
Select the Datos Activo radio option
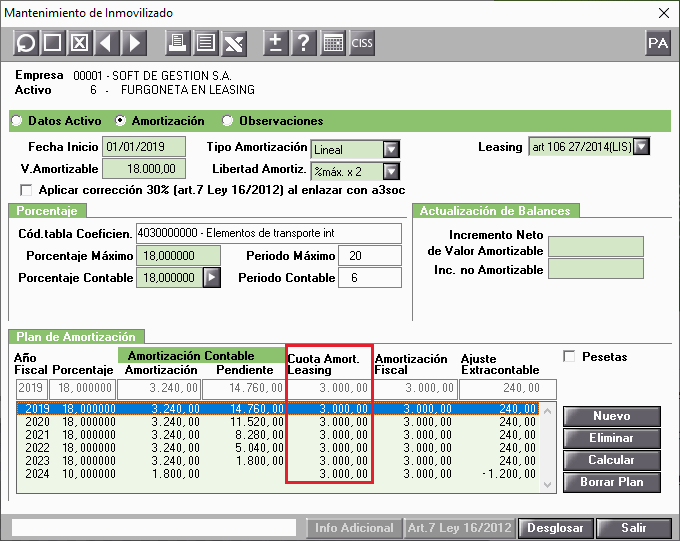coord(16,121)
